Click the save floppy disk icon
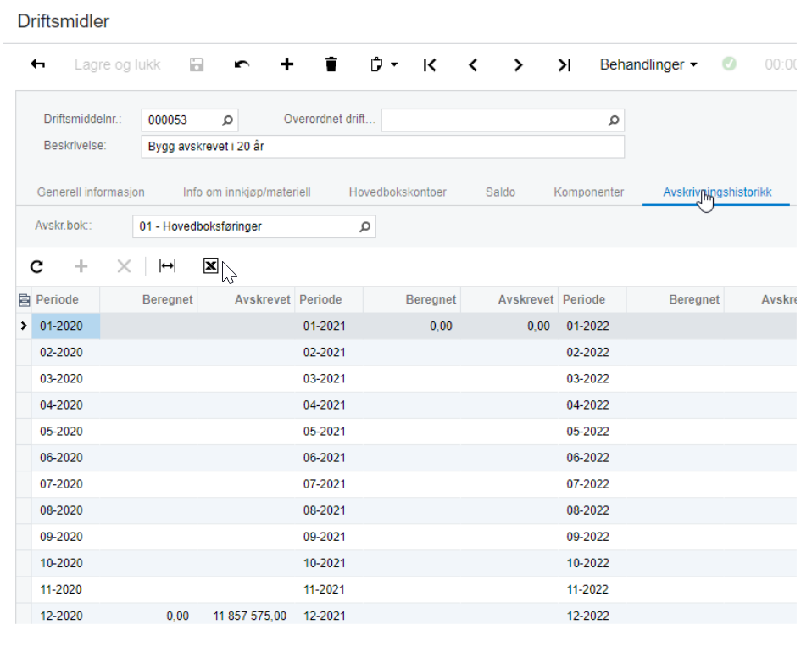This screenshot has height=658, width=812. click(x=197, y=64)
